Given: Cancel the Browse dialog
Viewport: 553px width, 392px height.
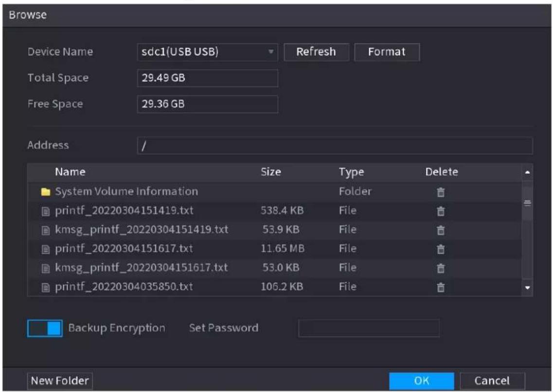Looking at the screenshot, I should (x=492, y=381).
